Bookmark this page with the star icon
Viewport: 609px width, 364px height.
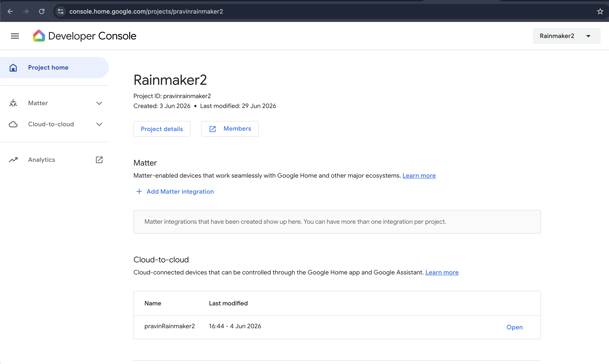[600, 12]
